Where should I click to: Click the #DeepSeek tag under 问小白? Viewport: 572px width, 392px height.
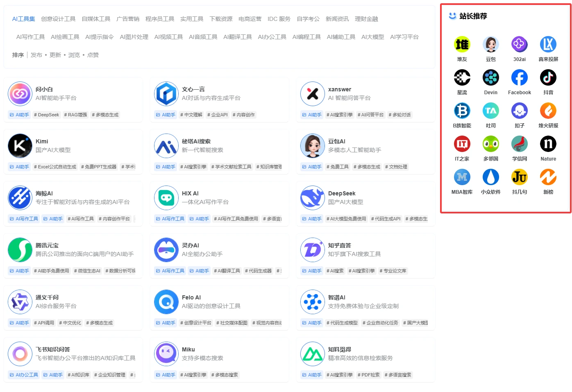(47, 115)
